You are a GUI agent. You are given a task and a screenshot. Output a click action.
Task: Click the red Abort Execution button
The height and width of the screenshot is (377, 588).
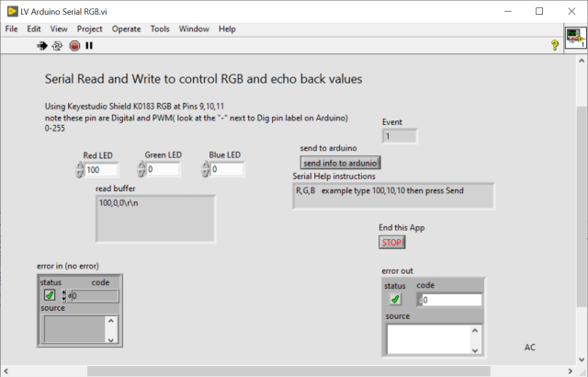(73, 44)
